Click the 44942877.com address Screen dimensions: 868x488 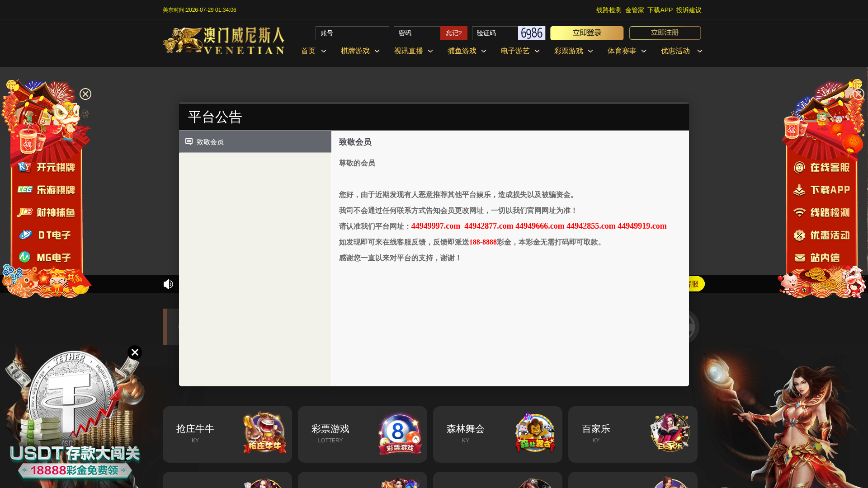coord(489,226)
